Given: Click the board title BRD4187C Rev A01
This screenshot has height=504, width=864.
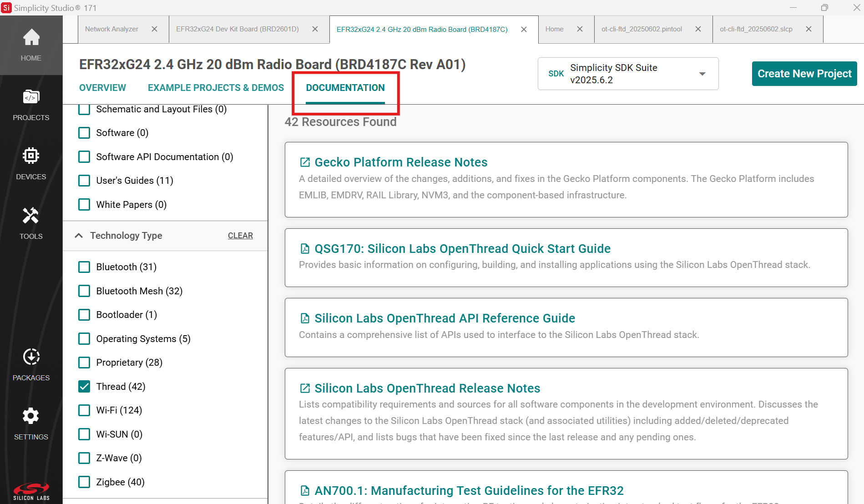Looking at the screenshot, I should tap(272, 65).
